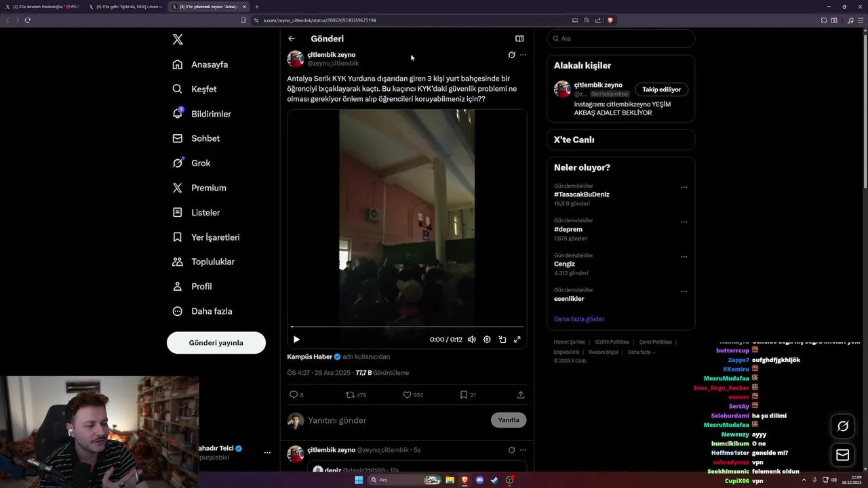Screen dimensions: 868x488
Task: Toggle picture-in-picture for the video
Action: (502, 340)
